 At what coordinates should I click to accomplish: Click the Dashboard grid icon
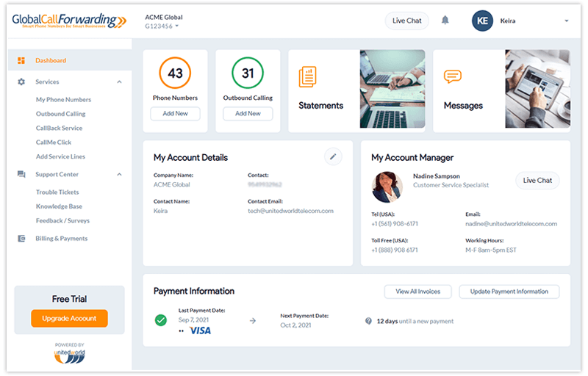point(21,60)
